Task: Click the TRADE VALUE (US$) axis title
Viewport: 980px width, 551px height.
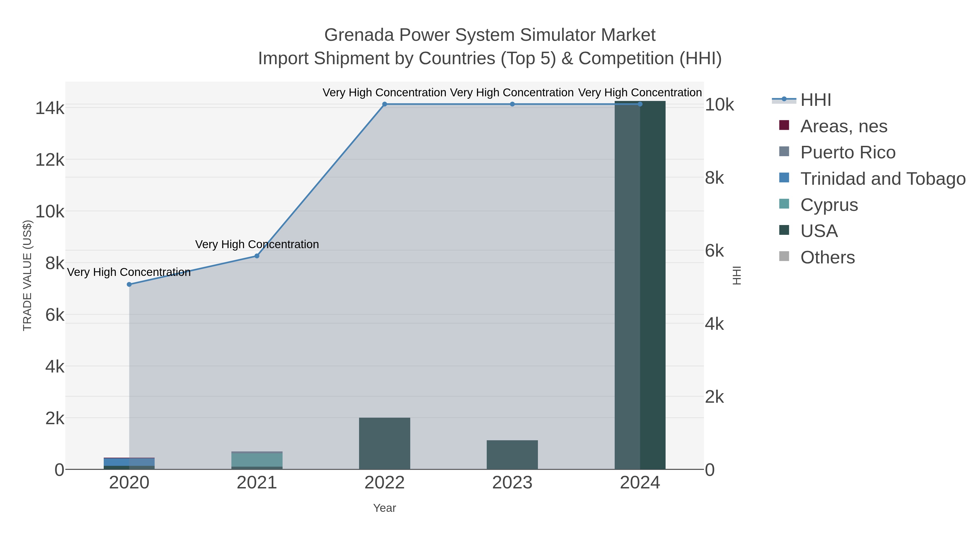Action: pos(27,275)
